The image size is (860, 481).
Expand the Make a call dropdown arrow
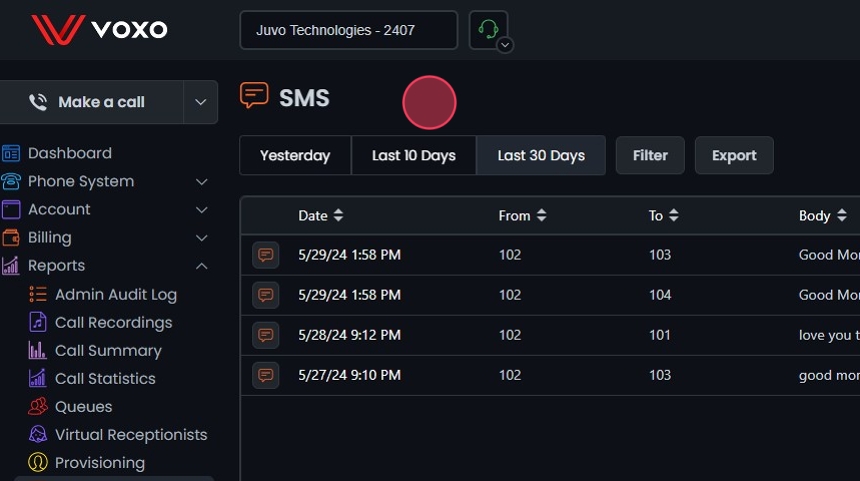point(200,102)
